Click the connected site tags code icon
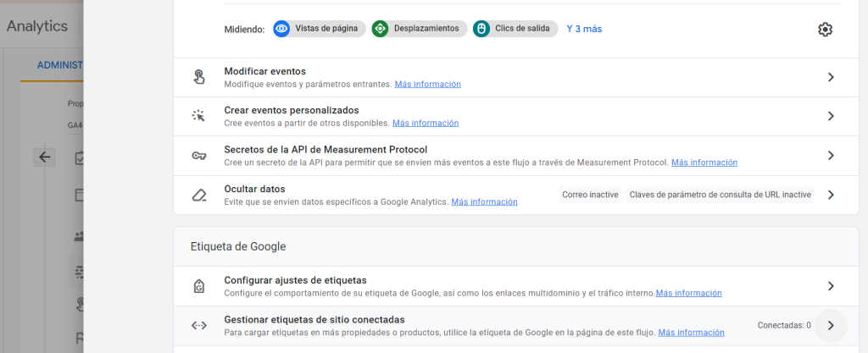The image size is (868, 353). pos(199,325)
